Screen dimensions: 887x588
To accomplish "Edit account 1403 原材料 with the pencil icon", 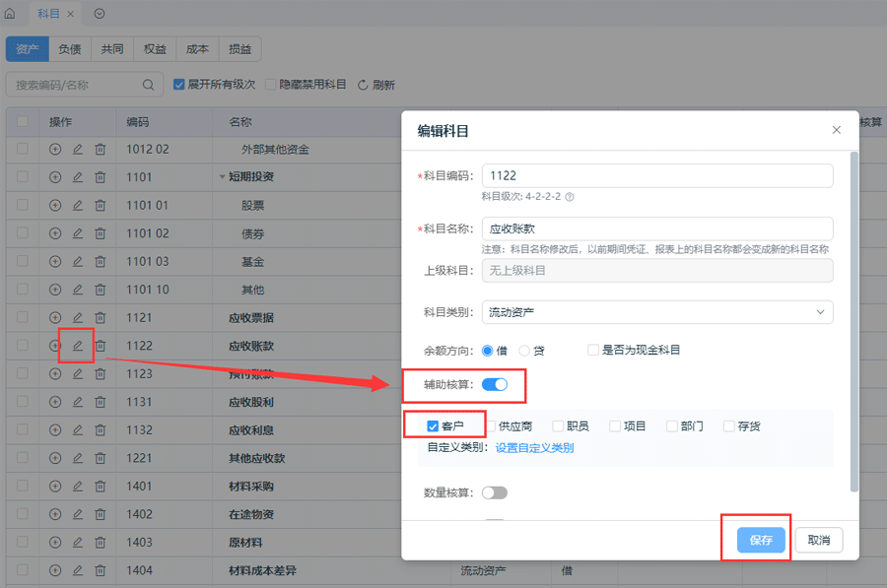I will [x=78, y=543].
